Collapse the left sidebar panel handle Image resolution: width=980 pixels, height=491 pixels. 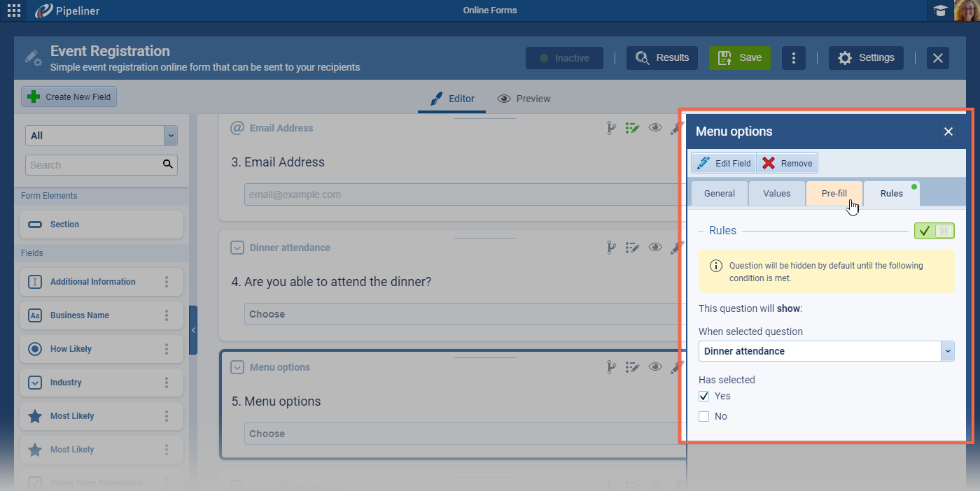coord(193,330)
